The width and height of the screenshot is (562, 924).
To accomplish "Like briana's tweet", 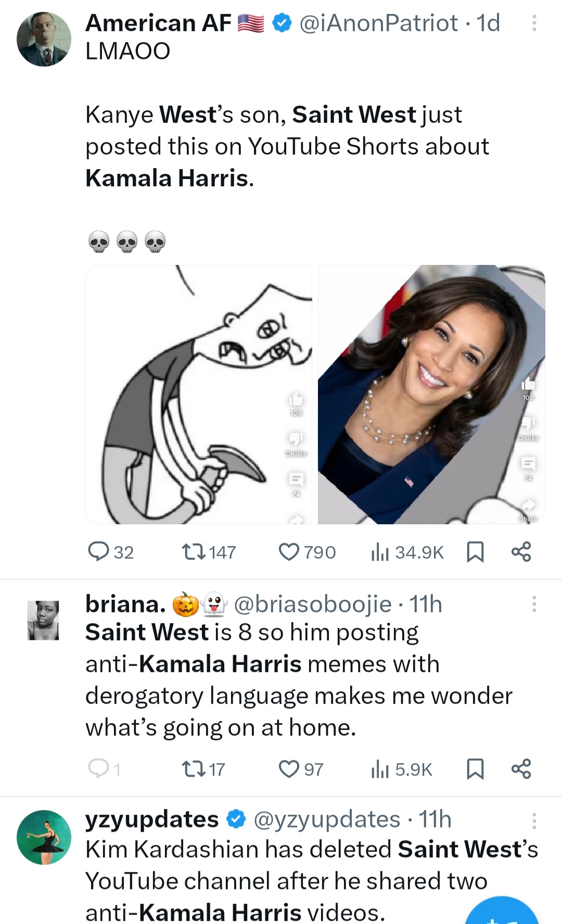I will (x=289, y=769).
